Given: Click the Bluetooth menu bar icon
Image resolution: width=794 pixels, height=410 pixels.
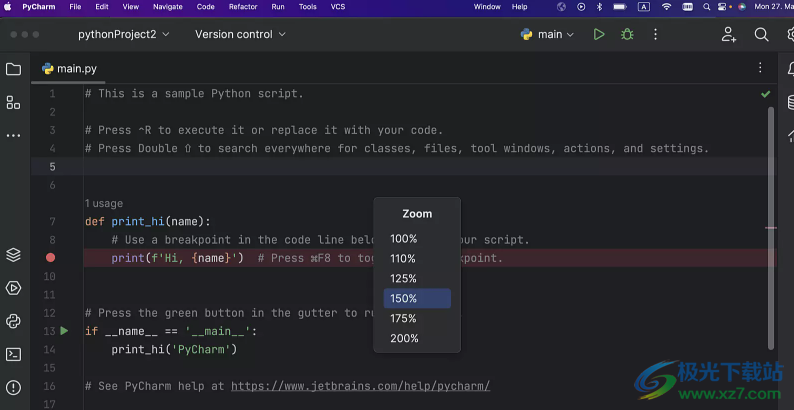Looking at the screenshot, I should click(x=599, y=7).
